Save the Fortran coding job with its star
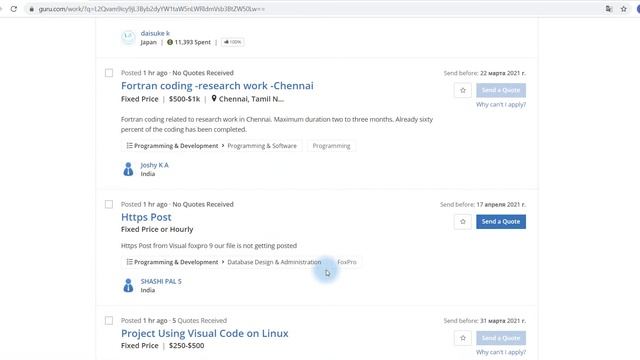 click(x=463, y=90)
